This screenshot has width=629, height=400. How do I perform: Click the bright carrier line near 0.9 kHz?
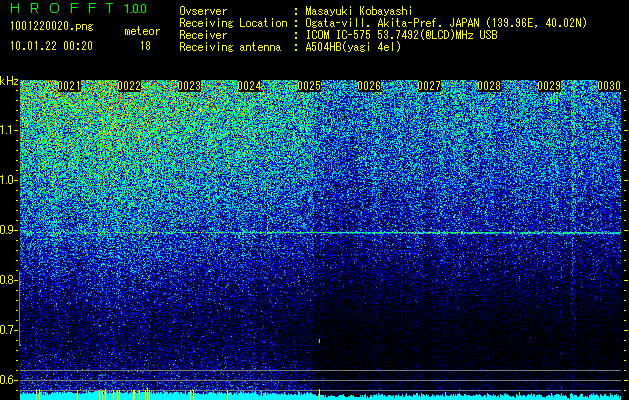tap(320, 233)
